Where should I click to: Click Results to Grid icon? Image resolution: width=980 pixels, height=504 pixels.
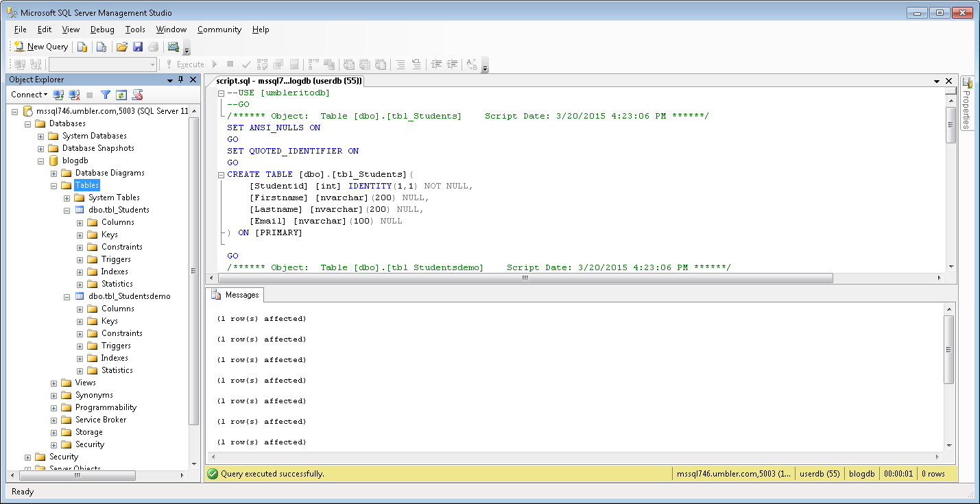click(364, 64)
